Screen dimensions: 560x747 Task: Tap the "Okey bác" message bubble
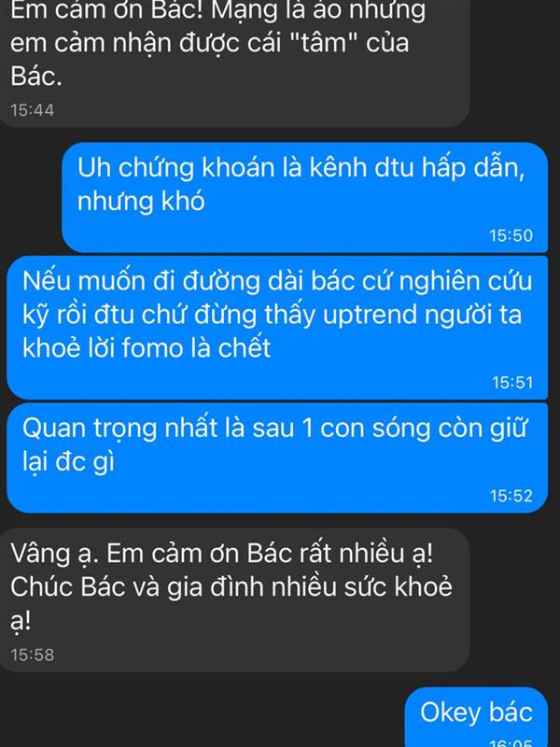(x=476, y=717)
